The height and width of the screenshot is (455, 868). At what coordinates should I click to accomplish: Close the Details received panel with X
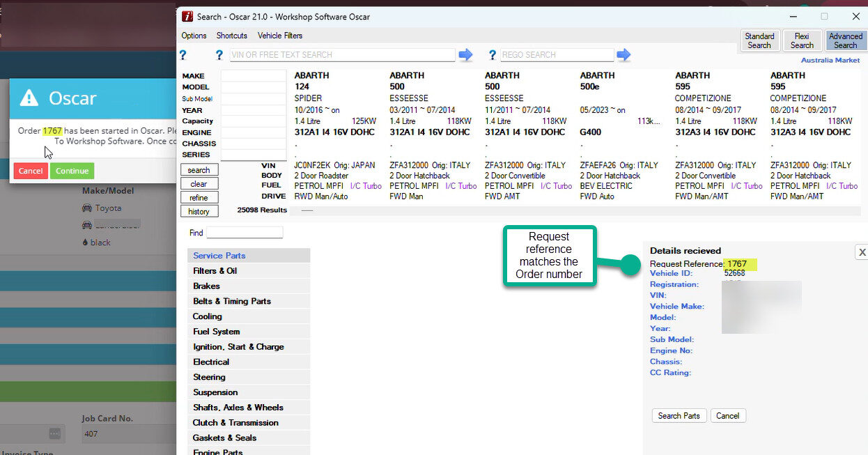coord(862,252)
